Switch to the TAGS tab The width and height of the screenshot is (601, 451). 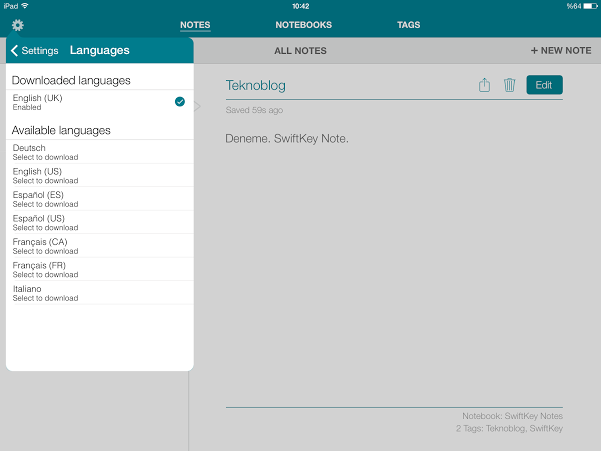coord(409,25)
